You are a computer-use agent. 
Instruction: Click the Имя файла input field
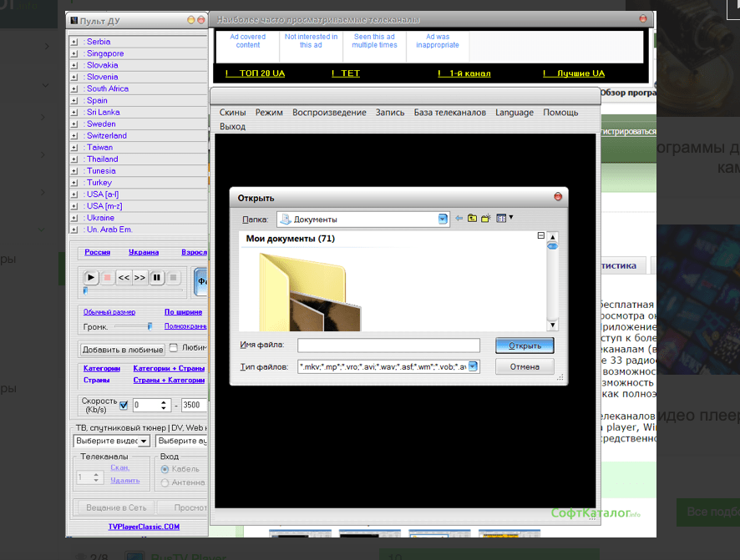pos(389,345)
